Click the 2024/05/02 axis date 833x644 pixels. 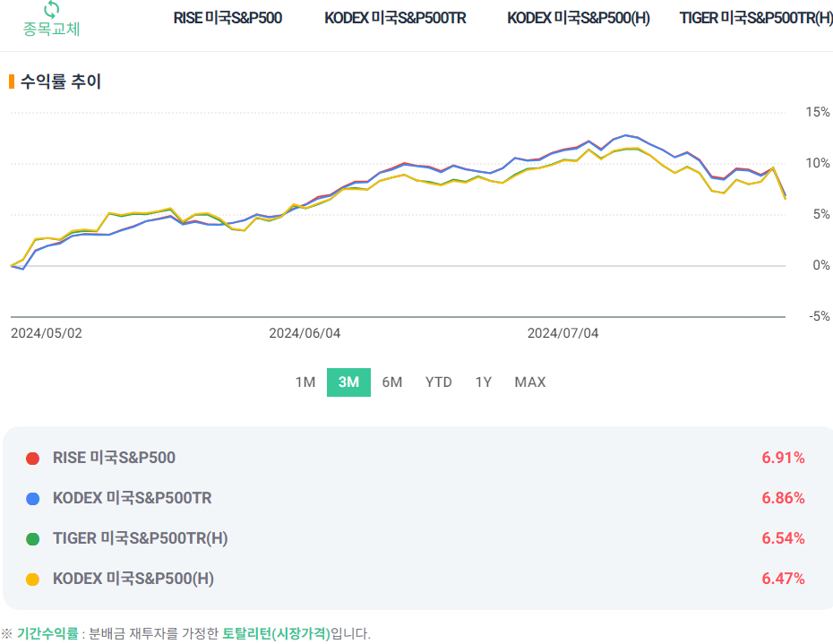(x=47, y=333)
